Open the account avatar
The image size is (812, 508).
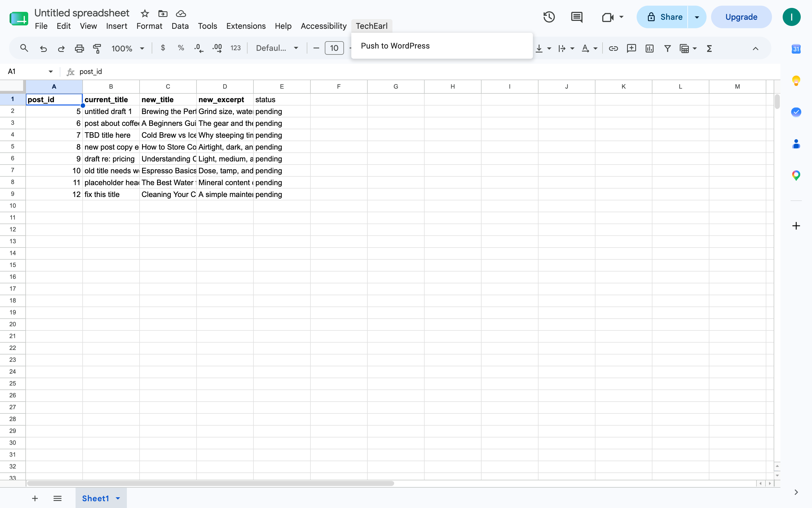pyautogui.click(x=791, y=17)
